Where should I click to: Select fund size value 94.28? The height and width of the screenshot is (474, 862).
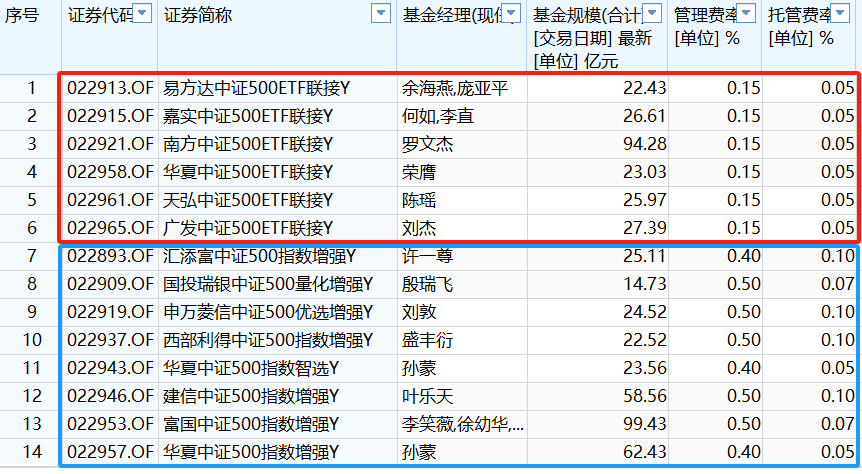pyautogui.click(x=645, y=144)
